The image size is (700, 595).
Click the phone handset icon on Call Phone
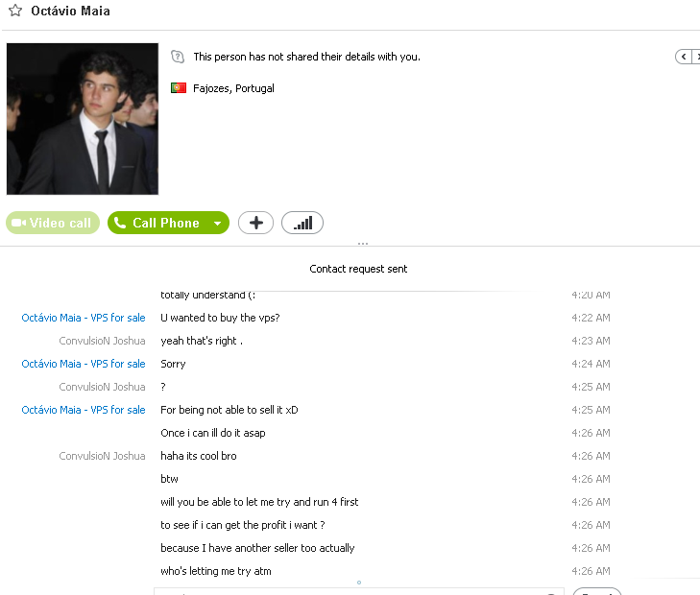(x=120, y=223)
